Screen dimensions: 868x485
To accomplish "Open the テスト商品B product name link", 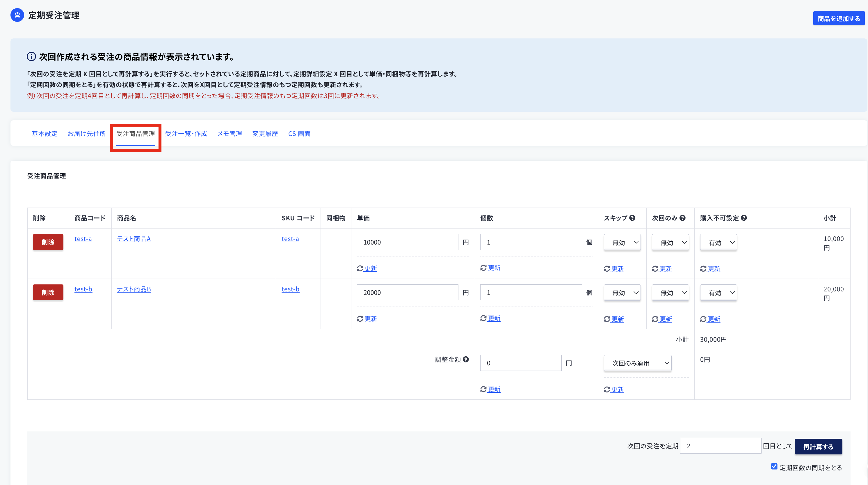I will (134, 289).
